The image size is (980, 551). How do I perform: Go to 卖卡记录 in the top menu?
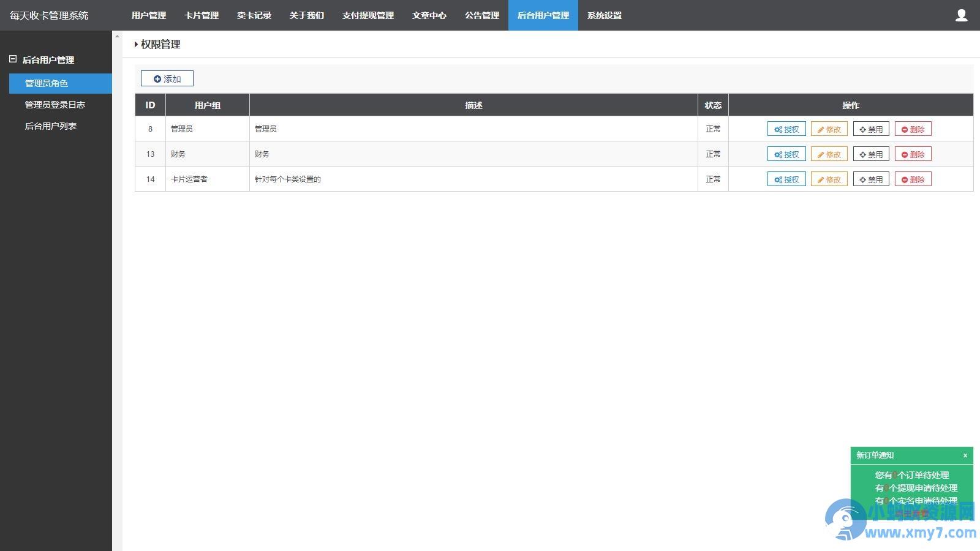[254, 15]
